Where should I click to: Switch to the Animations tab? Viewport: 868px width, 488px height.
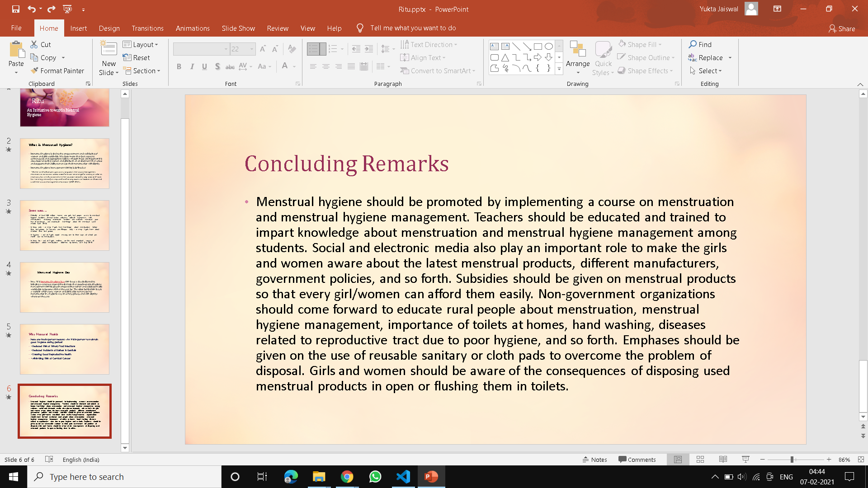[x=193, y=28]
